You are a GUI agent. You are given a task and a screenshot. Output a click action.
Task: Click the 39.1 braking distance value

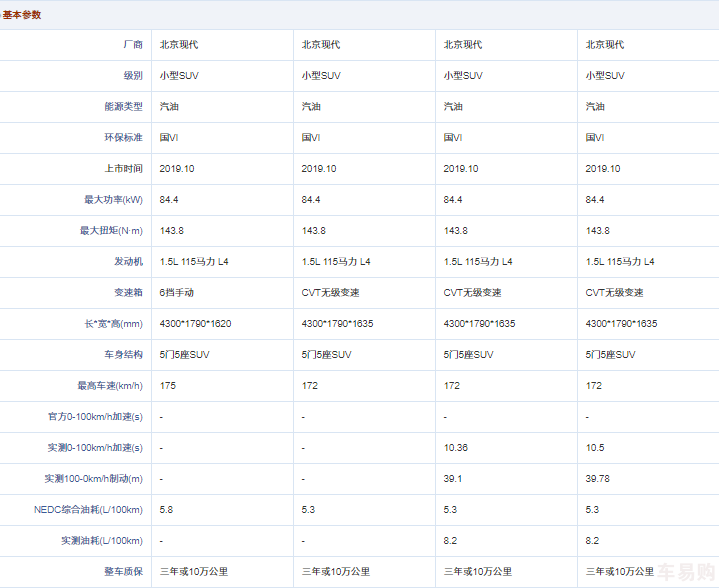click(453, 479)
